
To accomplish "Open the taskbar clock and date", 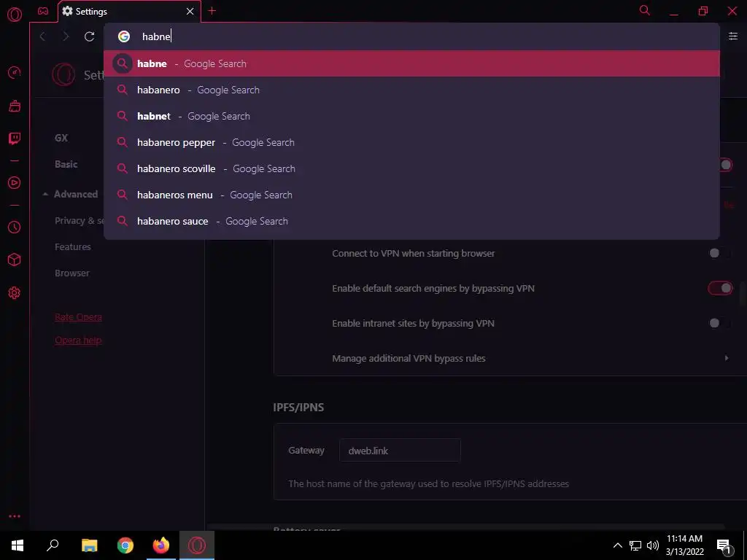I will [684, 545].
